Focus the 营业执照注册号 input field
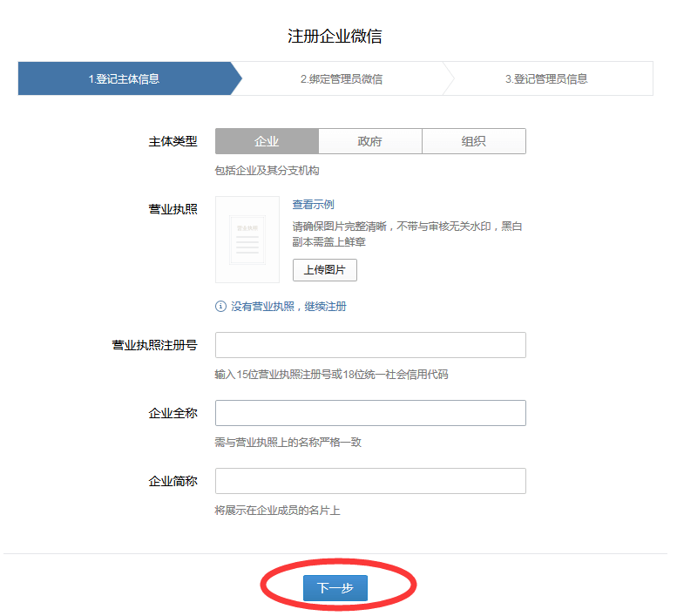 coord(370,345)
